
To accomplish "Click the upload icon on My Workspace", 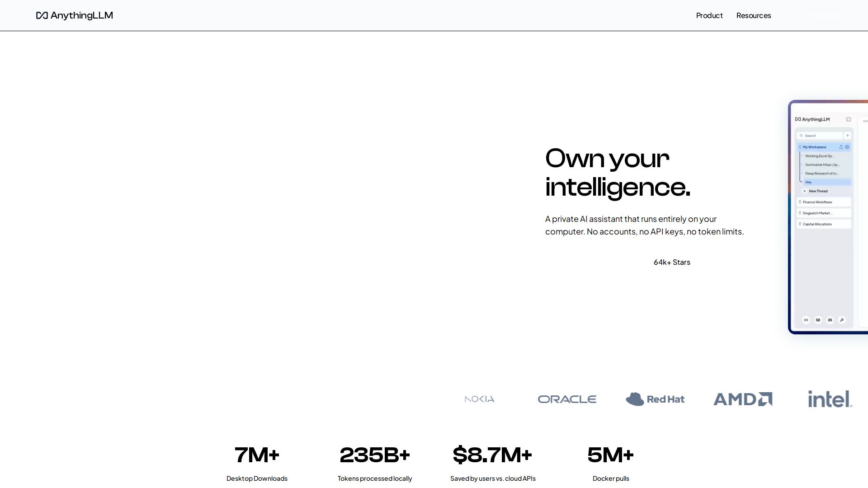I will (x=841, y=147).
